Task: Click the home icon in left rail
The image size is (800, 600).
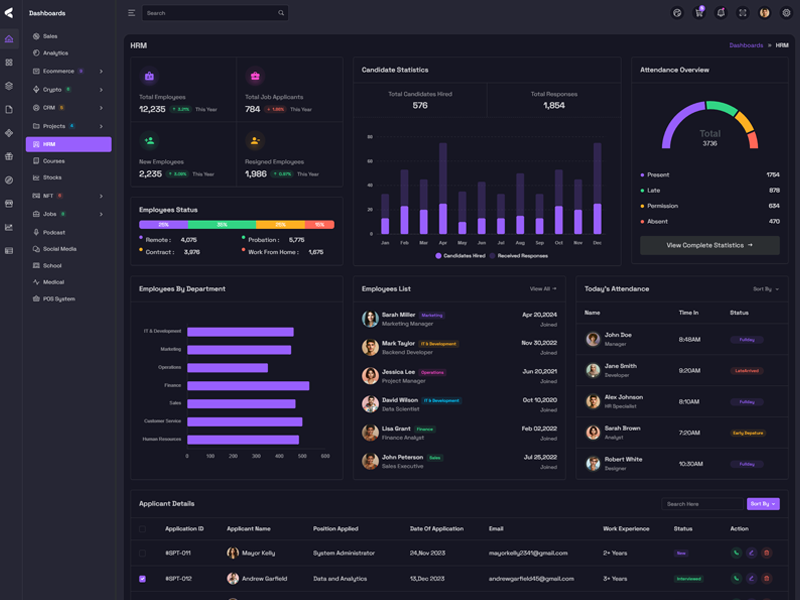Action: (9, 39)
